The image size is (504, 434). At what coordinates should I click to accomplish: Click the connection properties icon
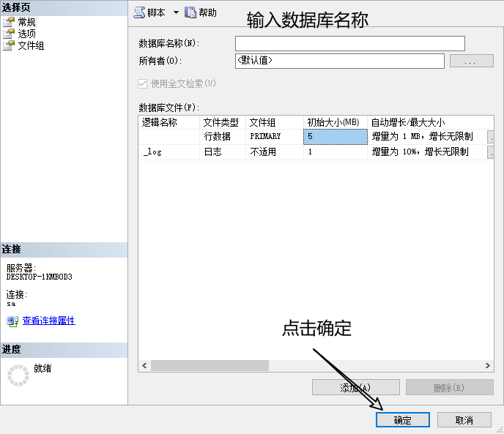[x=12, y=321]
